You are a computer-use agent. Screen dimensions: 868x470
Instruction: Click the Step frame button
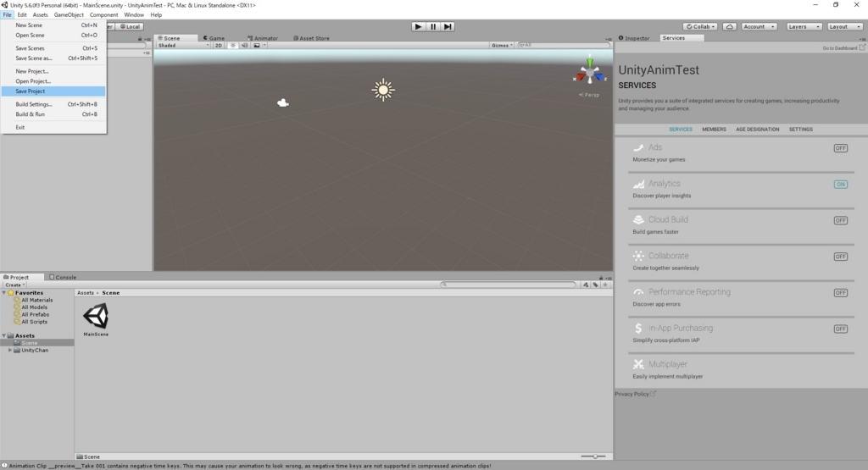point(448,26)
